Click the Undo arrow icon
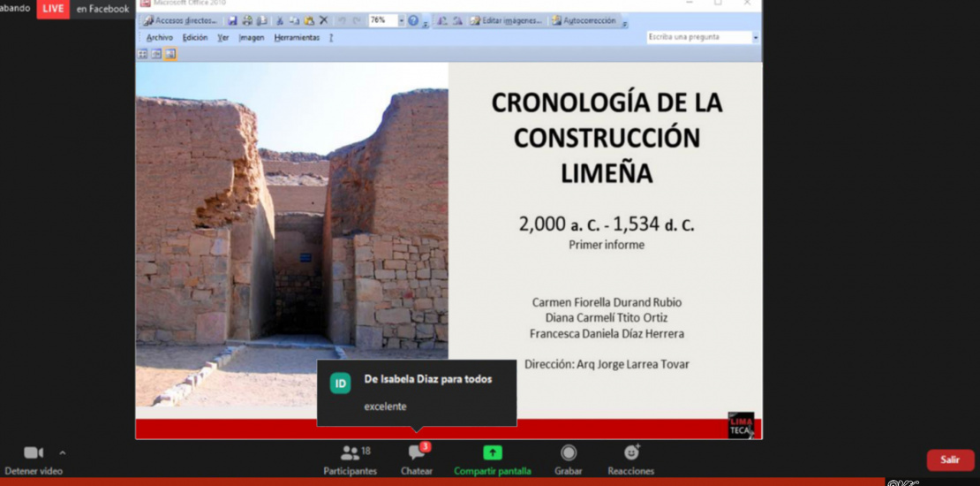Screen dimensions: 980x486 [x=342, y=20]
